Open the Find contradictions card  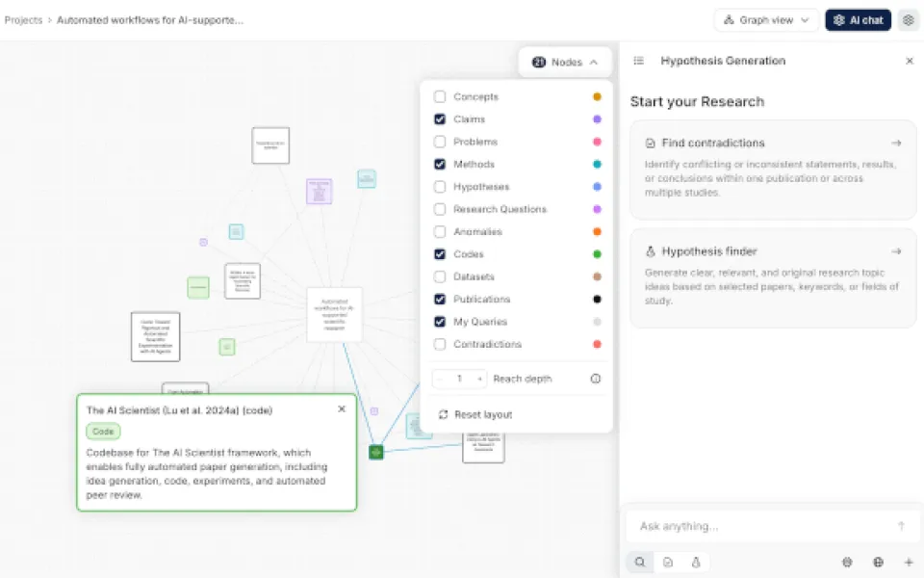click(x=773, y=170)
